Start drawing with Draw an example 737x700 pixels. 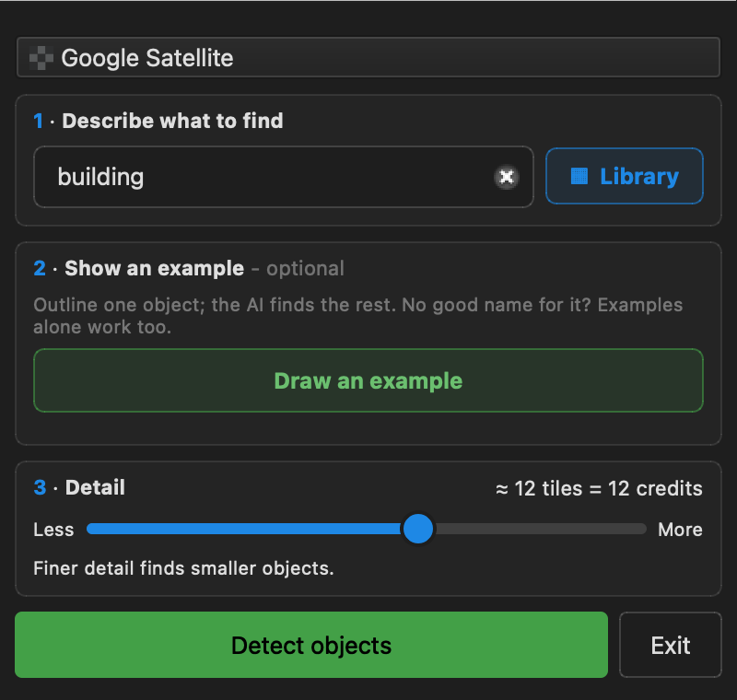pyautogui.click(x=368, y=380)
